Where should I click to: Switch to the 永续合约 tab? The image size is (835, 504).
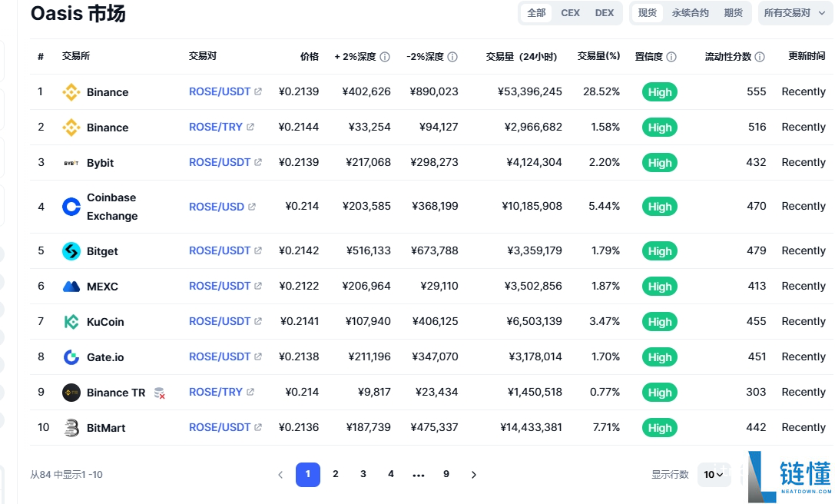click(x=690, y=13)
